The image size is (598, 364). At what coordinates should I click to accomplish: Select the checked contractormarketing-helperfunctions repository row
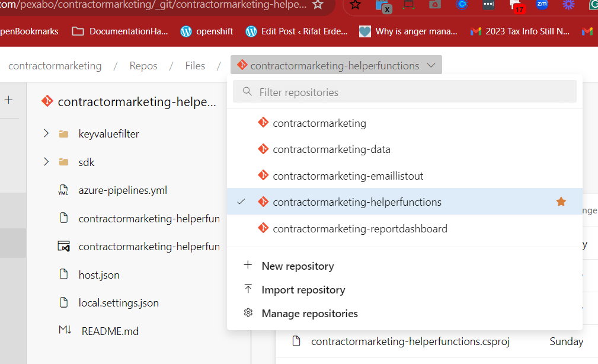pyautogui.click(x=405, y=202)
